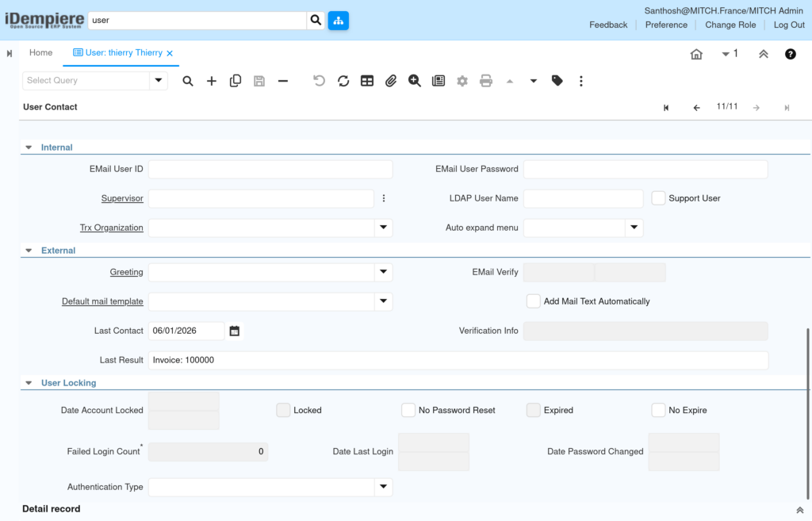Click the Find Record magnifier toolbar icon
Image resolution: width=812 pixels, height=521 pixels.
pos(187,81)
